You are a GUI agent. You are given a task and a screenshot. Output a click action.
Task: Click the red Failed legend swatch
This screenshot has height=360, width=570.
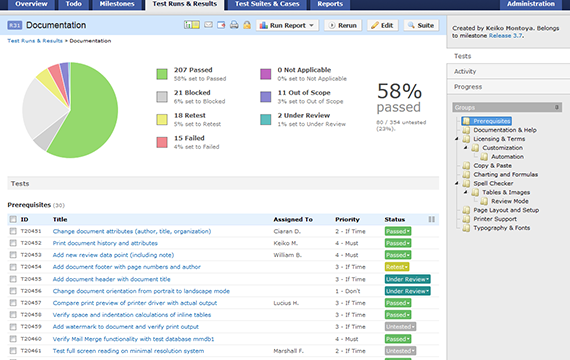click(x=162, y=142)
